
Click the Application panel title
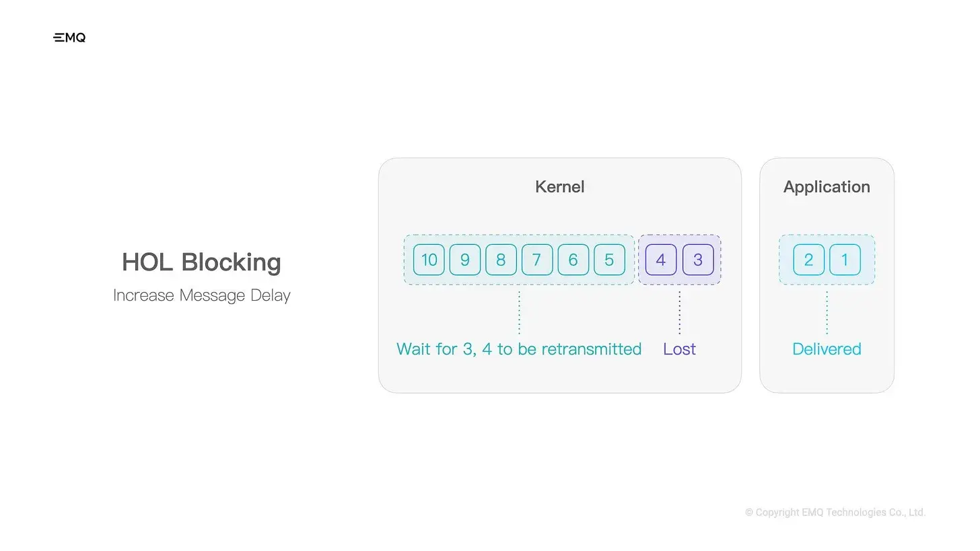pos(827,187)
